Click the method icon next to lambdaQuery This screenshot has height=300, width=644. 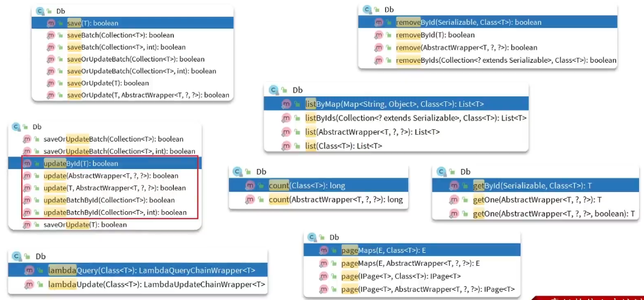point(29,270)
